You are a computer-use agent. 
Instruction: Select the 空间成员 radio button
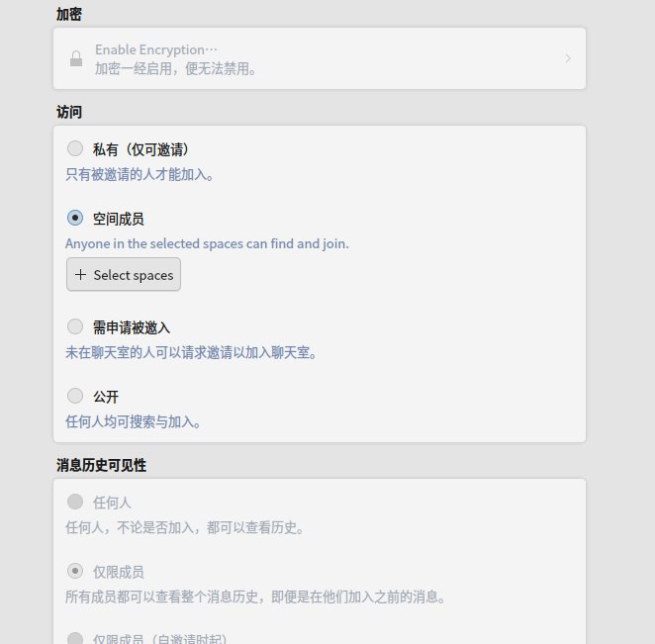[75, 219]
